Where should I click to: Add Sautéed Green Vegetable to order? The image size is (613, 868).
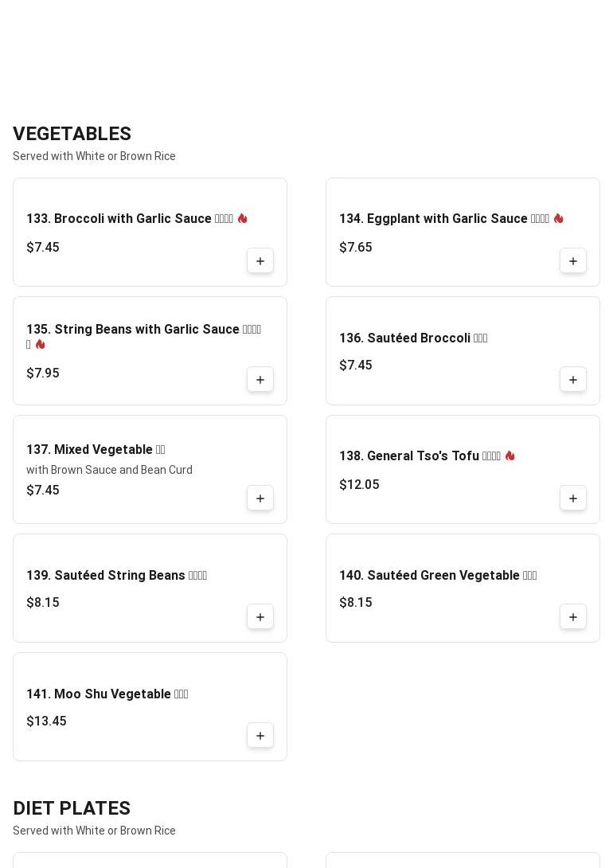[x=573, y=617]
